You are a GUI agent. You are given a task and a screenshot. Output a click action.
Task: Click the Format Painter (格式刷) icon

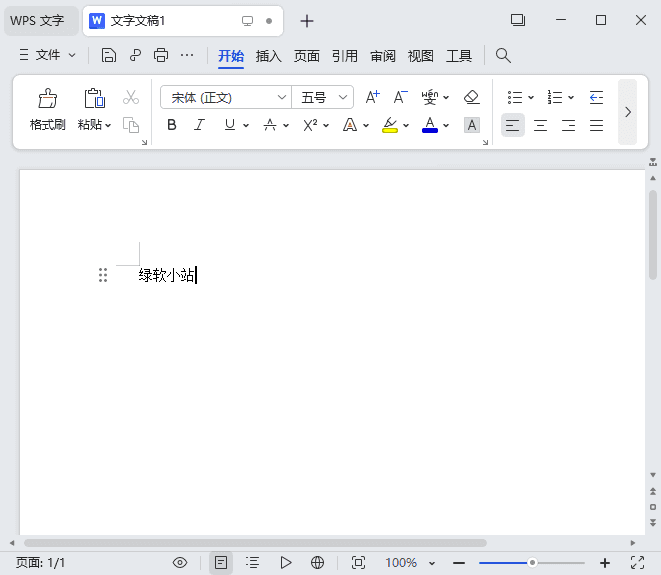(47, 99)
